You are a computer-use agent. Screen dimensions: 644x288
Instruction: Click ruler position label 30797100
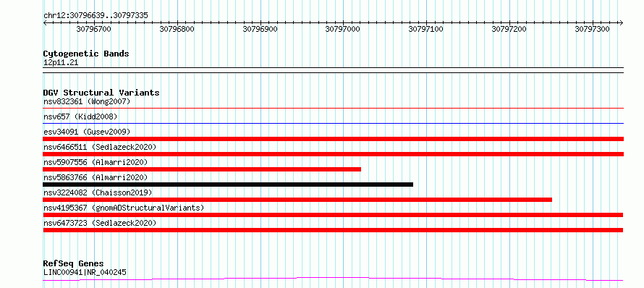pos(426,29)
